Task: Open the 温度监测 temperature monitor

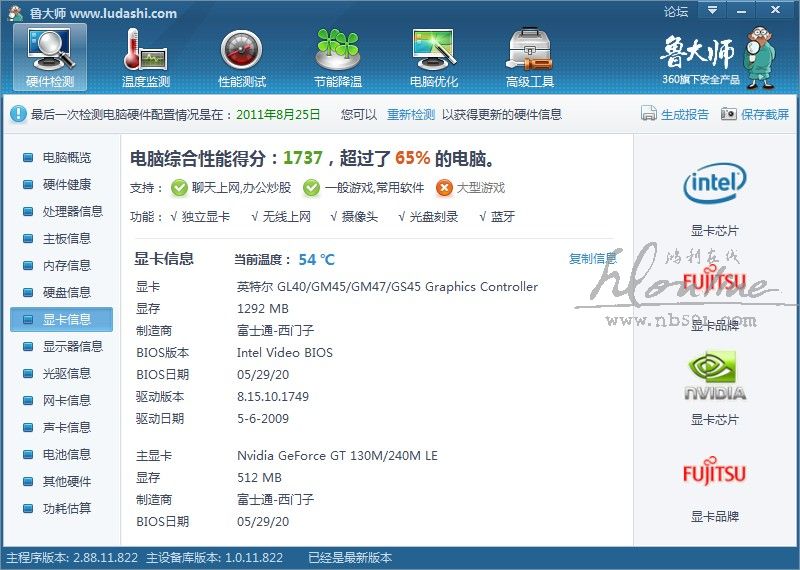Action: tap(145, 57)
